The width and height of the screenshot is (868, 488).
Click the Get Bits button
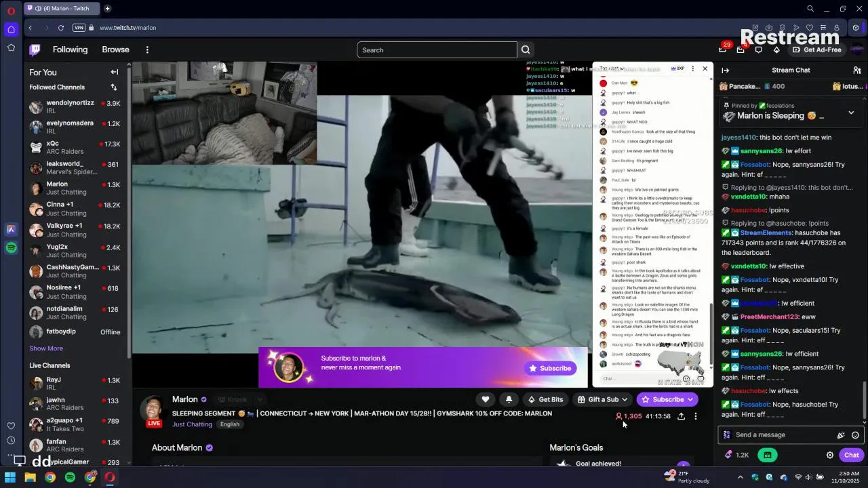(545, 399)
